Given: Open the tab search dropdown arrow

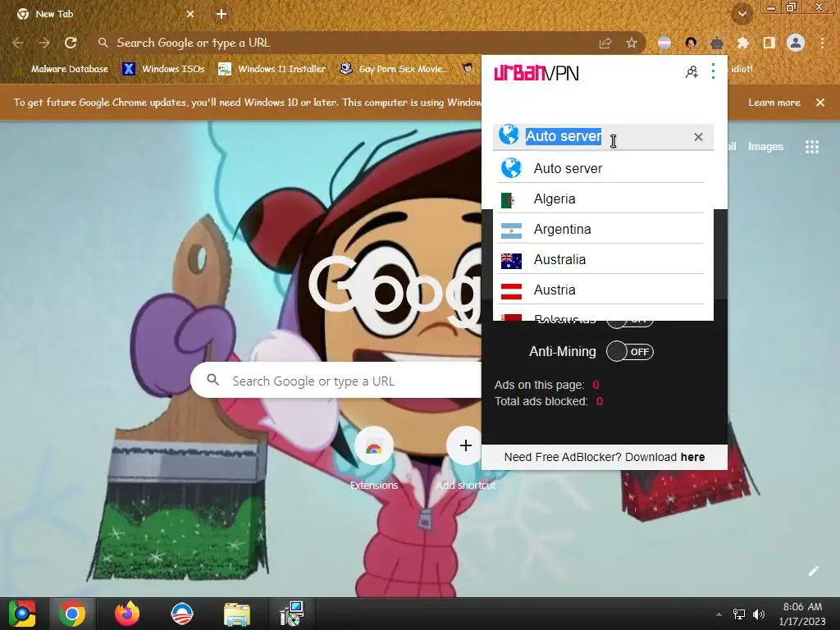Looking at the screenshot, I should 742,14.
